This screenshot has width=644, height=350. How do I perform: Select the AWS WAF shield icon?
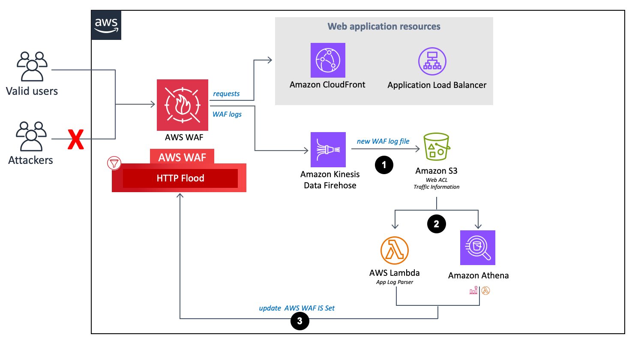pos(183,105)
